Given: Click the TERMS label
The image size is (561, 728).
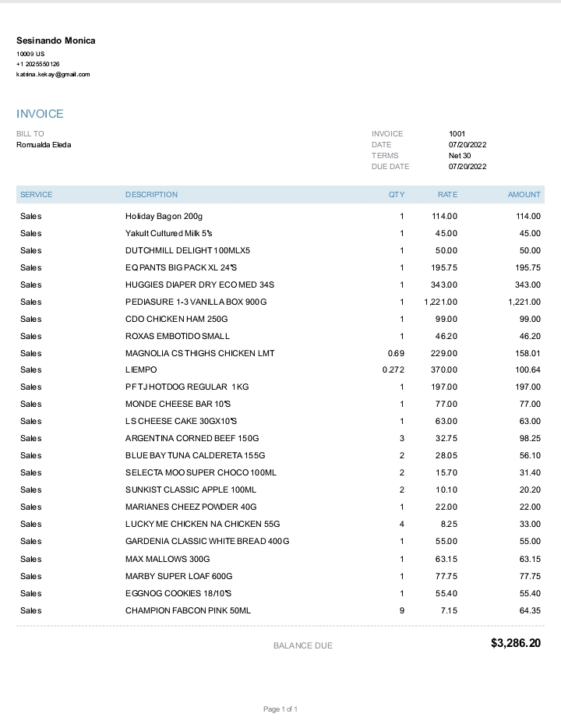Looking at the screenshot, I should pos(385,156).
